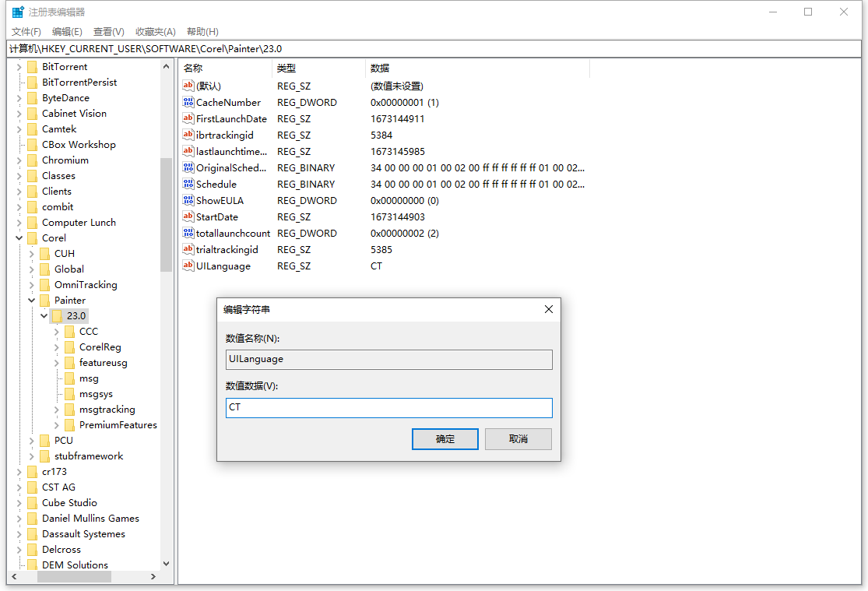This screenshot has height=591, width=868.
Task: Click the FirstLaunchDate string value icon
Action: [188, 118]
